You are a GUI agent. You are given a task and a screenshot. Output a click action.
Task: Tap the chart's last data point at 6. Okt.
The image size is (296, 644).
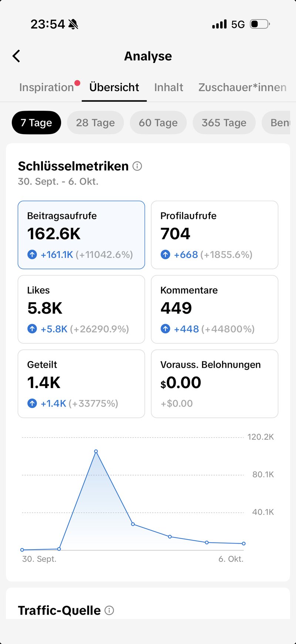pos(244,544)
